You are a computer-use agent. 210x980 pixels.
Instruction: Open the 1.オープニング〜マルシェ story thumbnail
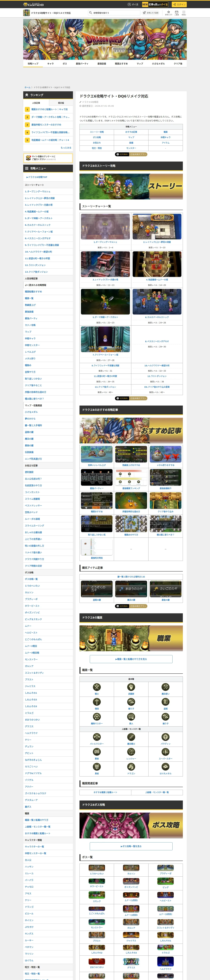pos(105,226)
